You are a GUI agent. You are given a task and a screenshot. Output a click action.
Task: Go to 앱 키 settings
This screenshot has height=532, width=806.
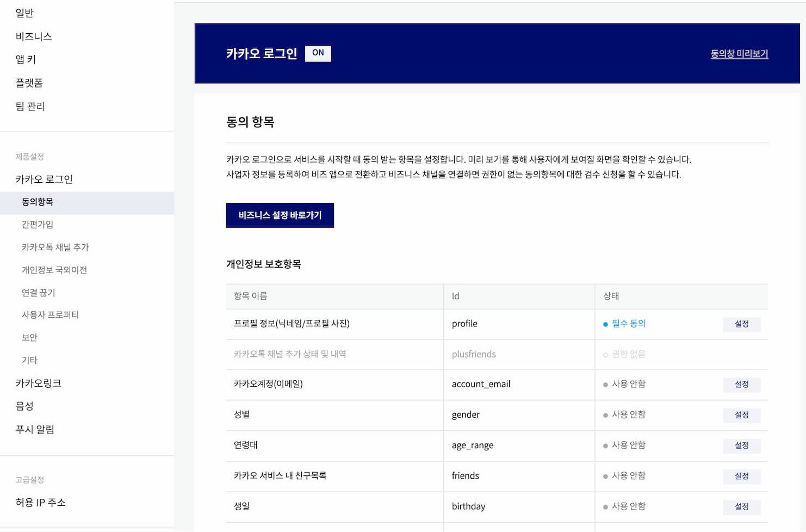(x=26, y=59)
